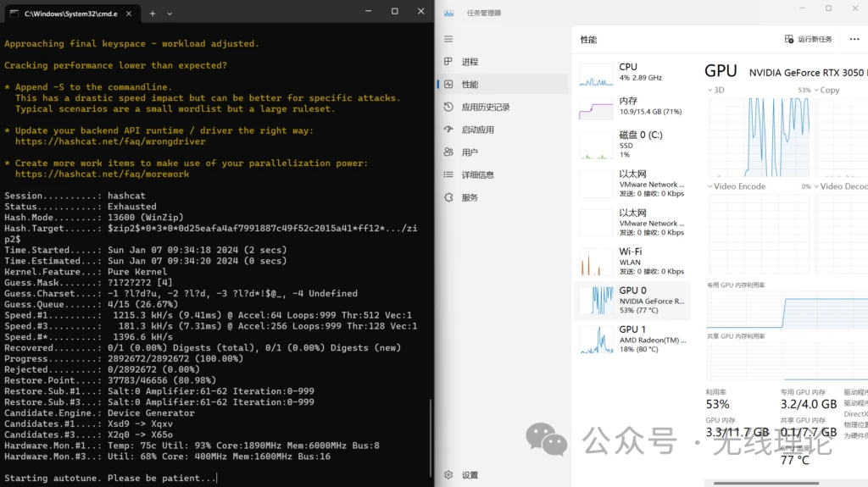868x487 pixels.
Task: Click the 'Guess.Mask.......: ?1?2?2?2 [4]' line
Action: point(88,282)
